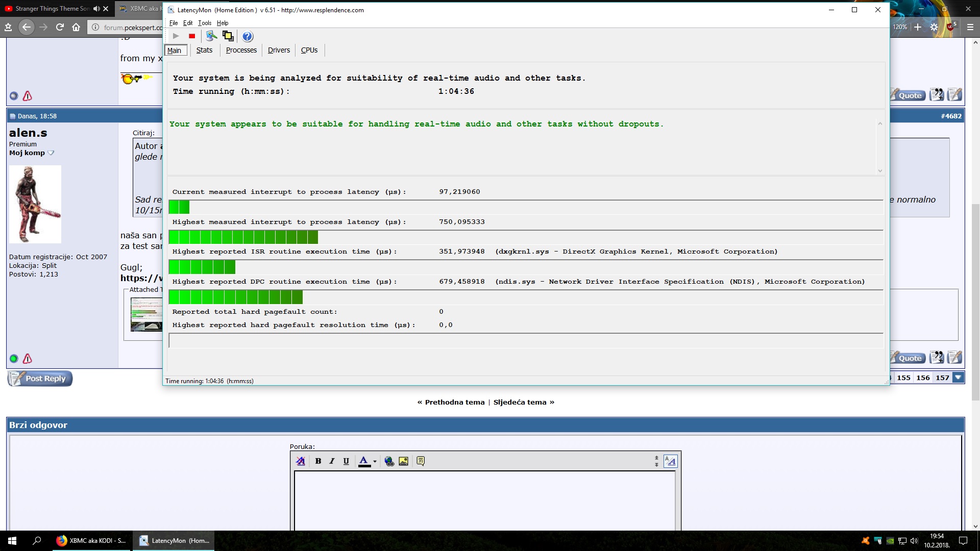Click the overlapping windows toolbar icon
This screenshot has width=980, height=551.
coord(228,36)
